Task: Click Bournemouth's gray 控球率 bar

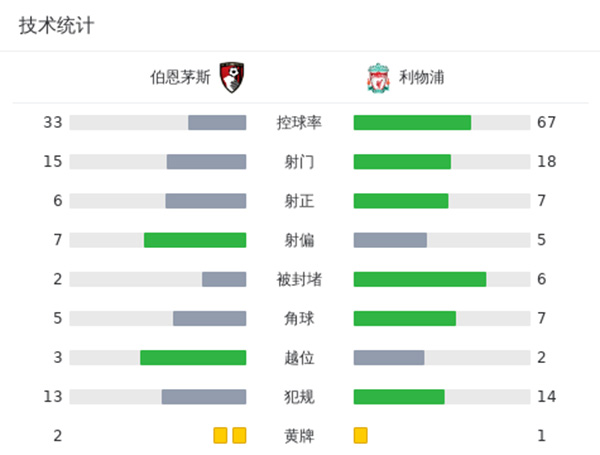Action: click(x=217, y=123)
